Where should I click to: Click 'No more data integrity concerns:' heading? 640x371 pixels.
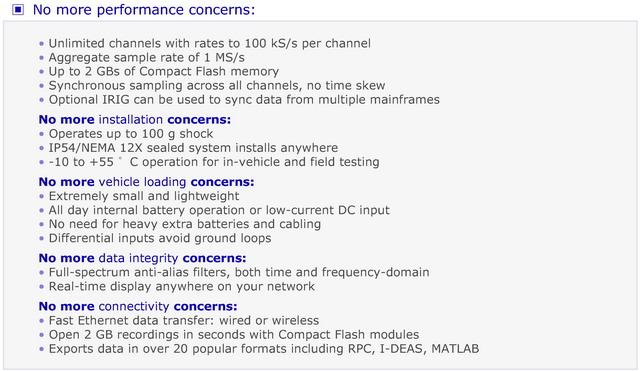click(x=142, y=258)
